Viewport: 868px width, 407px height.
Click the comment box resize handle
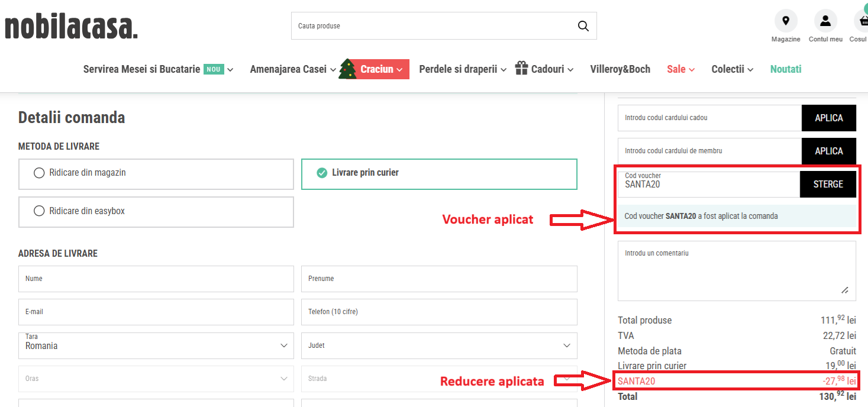click(x=845, y=290)
